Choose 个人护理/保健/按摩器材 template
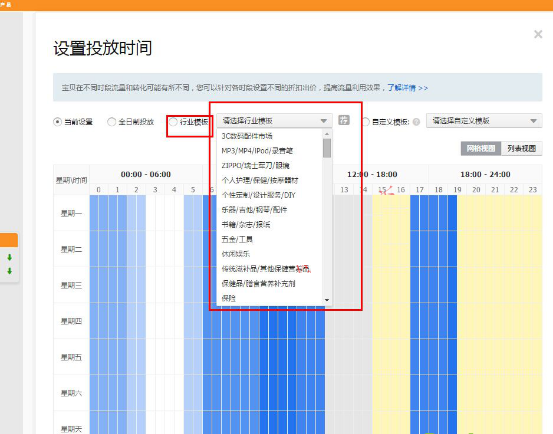Image resolution: width=553 pixels, height=434 pixels. (260, 180)
